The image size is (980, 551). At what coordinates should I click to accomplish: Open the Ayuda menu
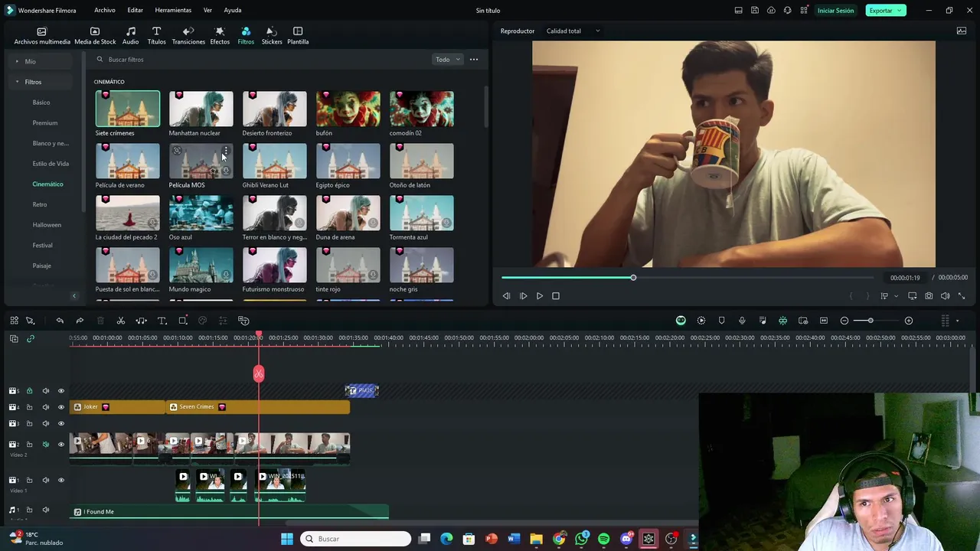coord(233,11)
